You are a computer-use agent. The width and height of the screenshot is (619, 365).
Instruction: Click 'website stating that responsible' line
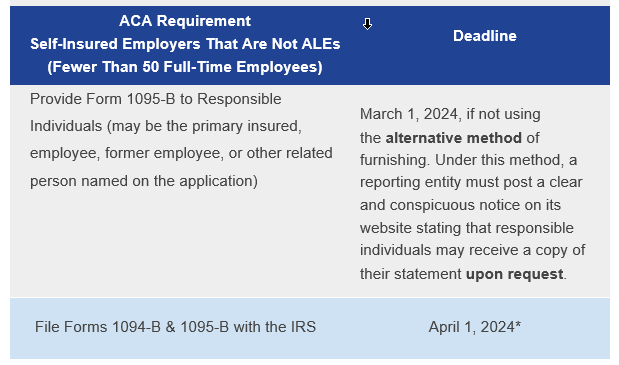[x=467, y=228]
